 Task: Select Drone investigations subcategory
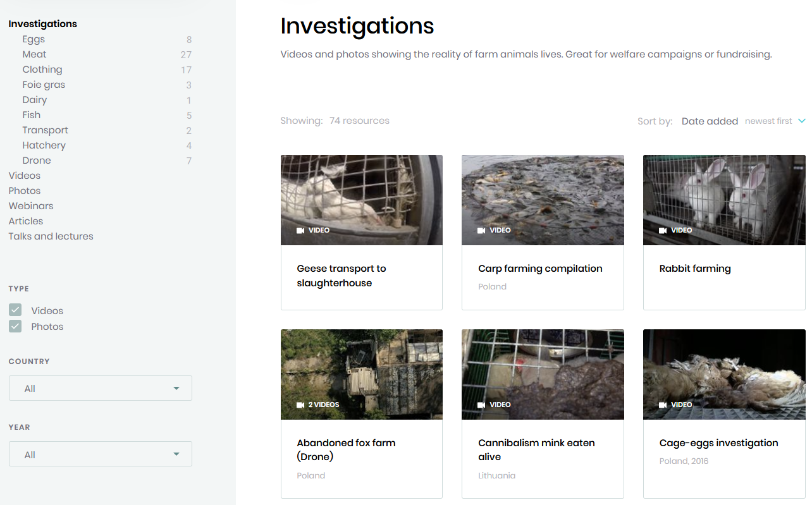(37, 161)
